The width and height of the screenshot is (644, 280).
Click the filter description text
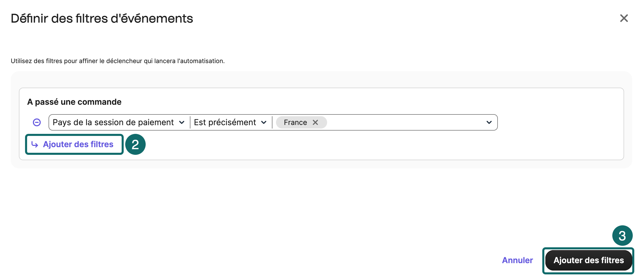pyautogui.click(x=118, y=61)
